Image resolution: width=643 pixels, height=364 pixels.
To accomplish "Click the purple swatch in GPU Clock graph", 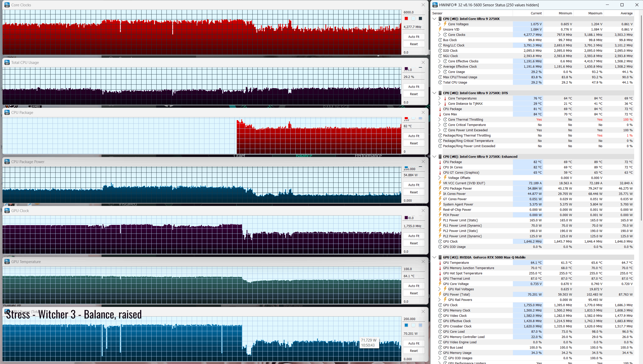I will [406, 218].
